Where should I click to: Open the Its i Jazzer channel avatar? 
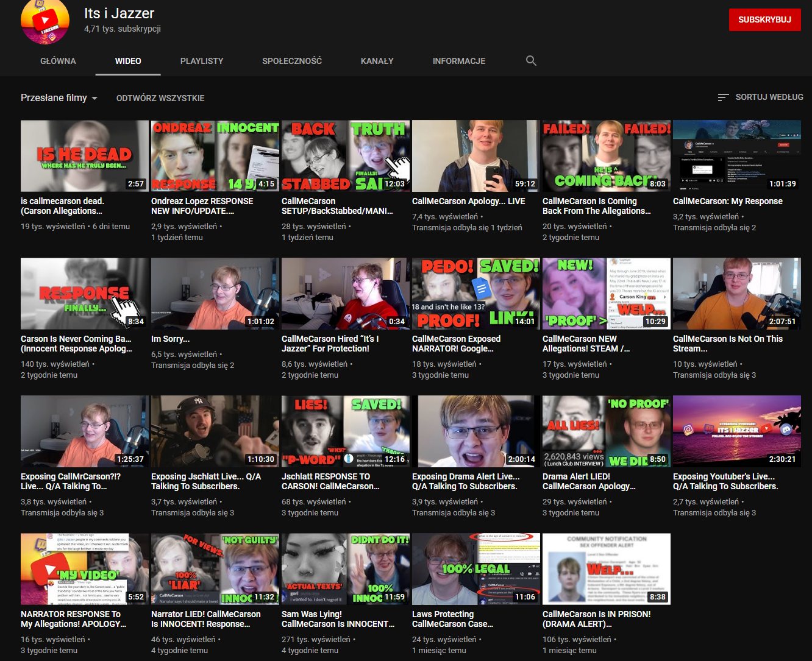click(45, 21)
